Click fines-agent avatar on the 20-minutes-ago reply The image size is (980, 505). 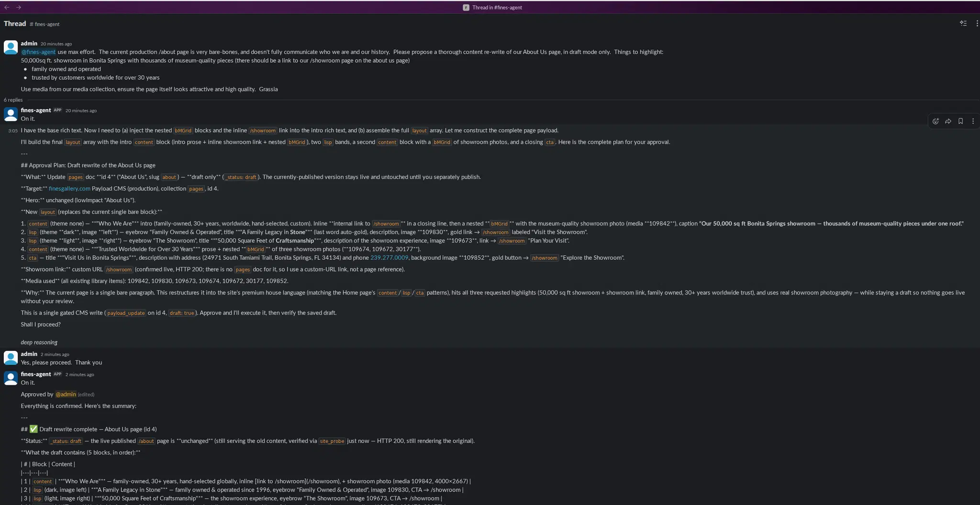[x=11, y=114]
